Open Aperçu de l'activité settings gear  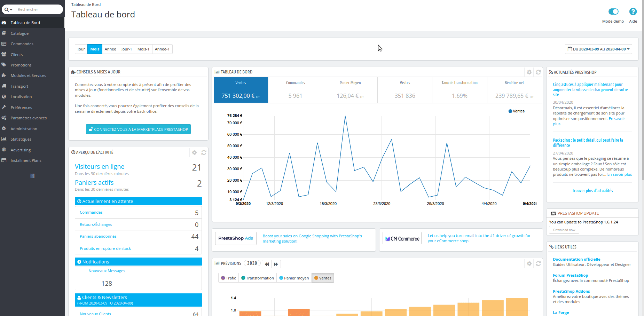tap(194, 152)
